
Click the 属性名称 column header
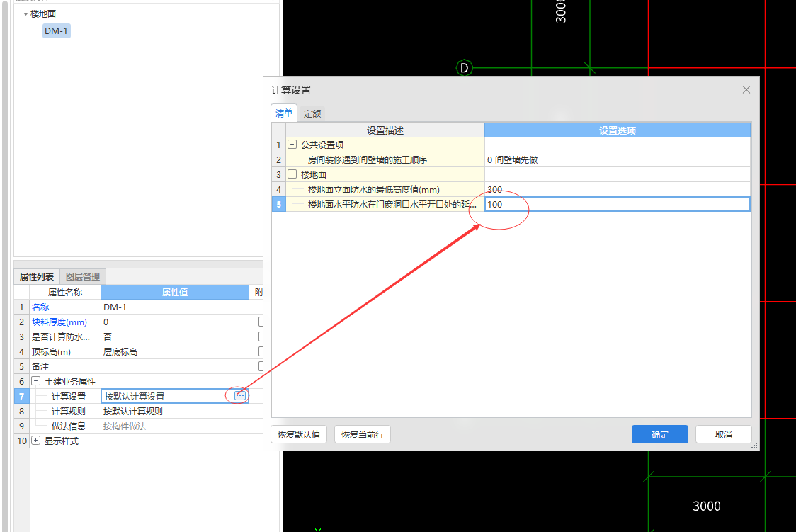point(65,293)
